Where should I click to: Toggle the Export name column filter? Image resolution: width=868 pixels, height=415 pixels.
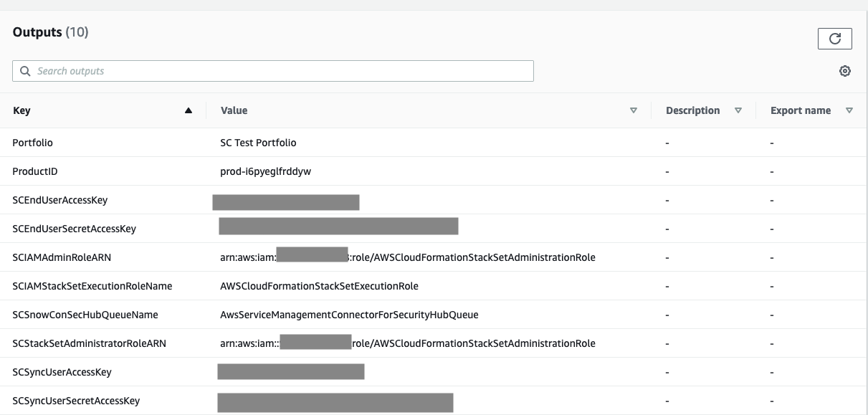849,110
